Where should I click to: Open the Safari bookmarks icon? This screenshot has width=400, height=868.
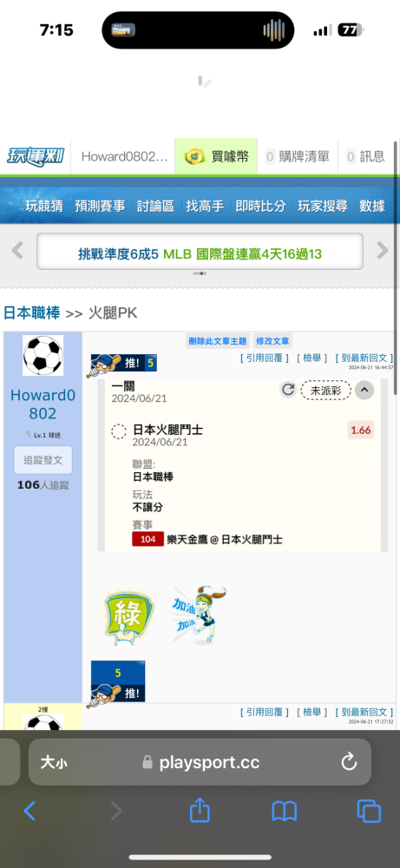pyautogui.click(x=285, y=812)
